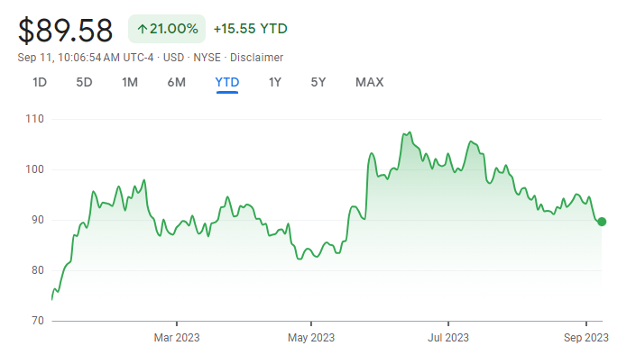Screen dimensions: 636x364
Task: Click the green endpoint dot on the chart
Action: (x=602, y=222)
